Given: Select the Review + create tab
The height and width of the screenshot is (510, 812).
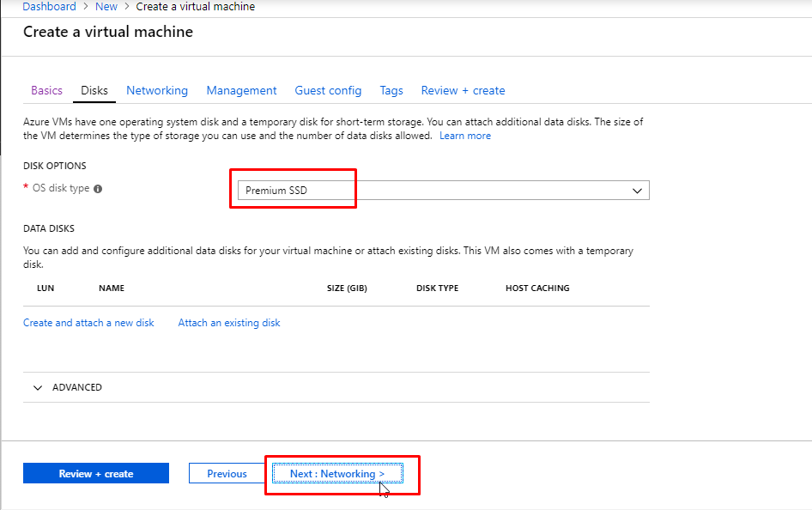Looking at the screenshot, I should 463,90.
